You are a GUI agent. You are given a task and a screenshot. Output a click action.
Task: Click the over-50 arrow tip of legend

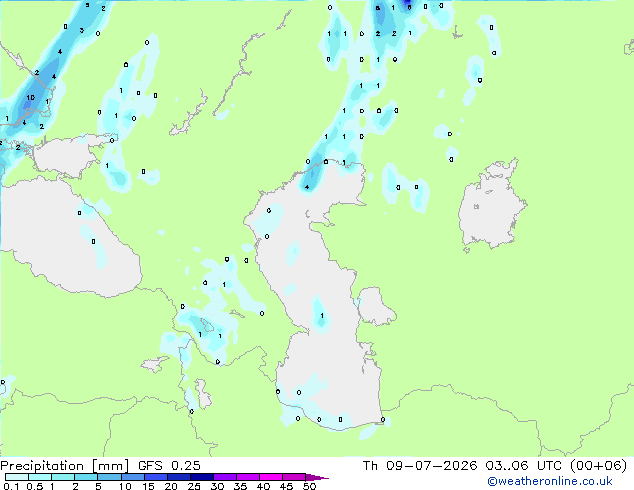point(317,477)
